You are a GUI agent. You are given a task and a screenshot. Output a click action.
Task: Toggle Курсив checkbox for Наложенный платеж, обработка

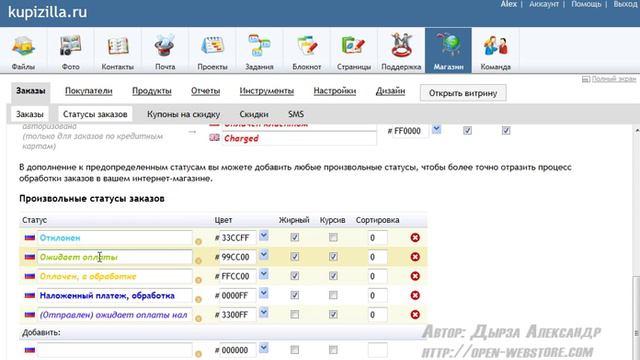click(x=333, y=295)
